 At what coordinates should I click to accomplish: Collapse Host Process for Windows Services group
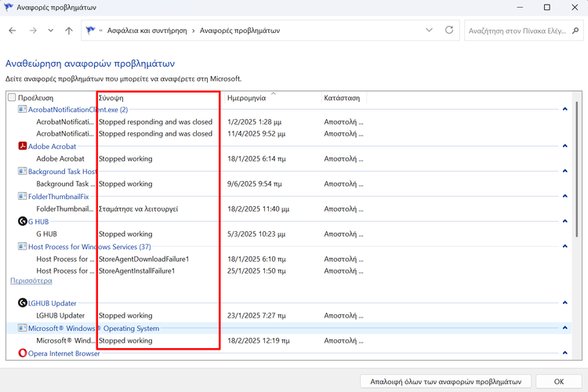tap(564, 246)
